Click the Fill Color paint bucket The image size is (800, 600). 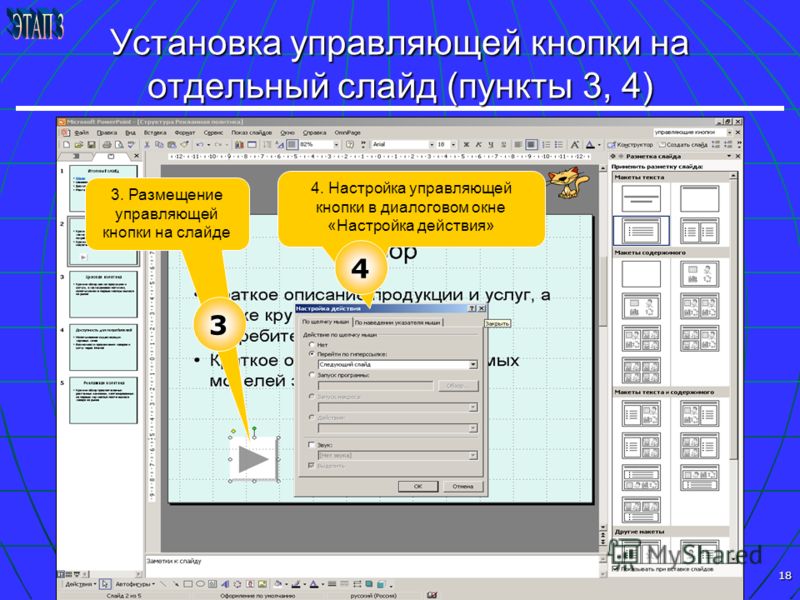click(279, 584)
